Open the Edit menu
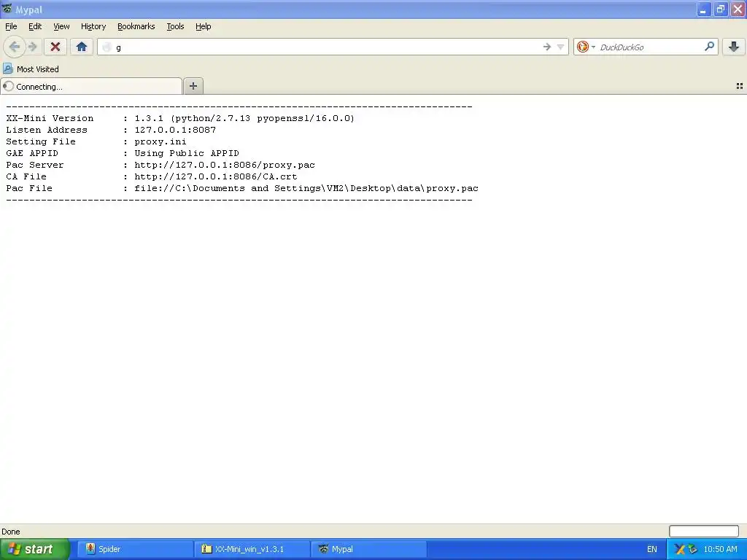The width and height of the screenshot is (747, 560). coord(35,27)
